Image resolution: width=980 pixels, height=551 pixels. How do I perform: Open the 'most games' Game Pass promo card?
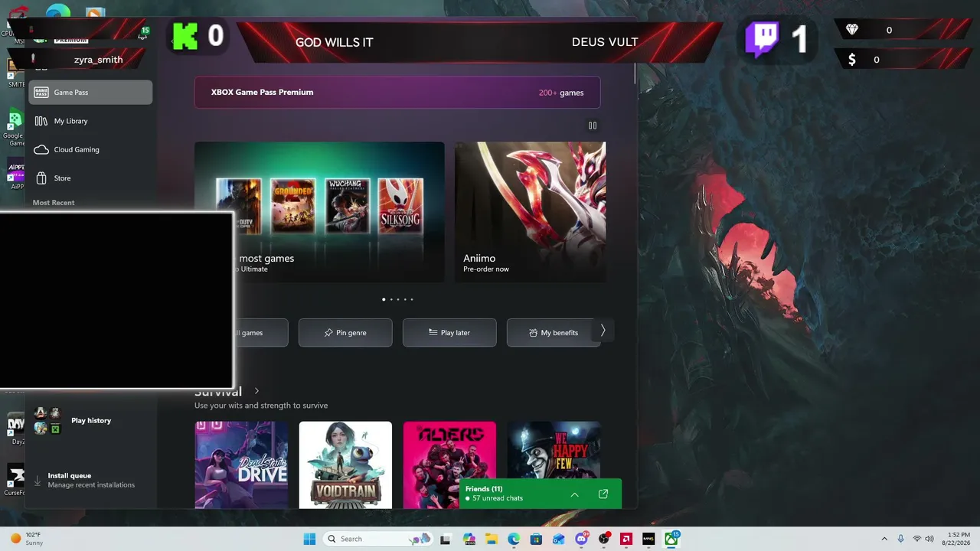[x=319, y=212]
